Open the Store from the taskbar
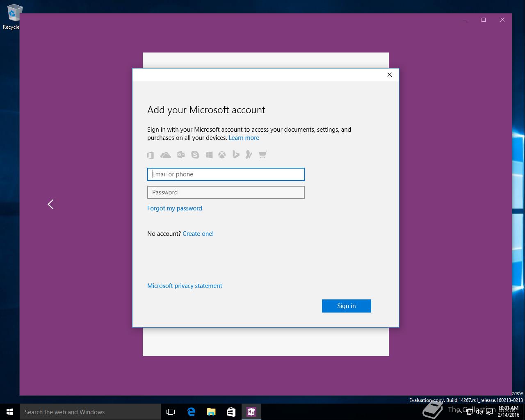Screen dimensions: 525x420 point(231,412)
